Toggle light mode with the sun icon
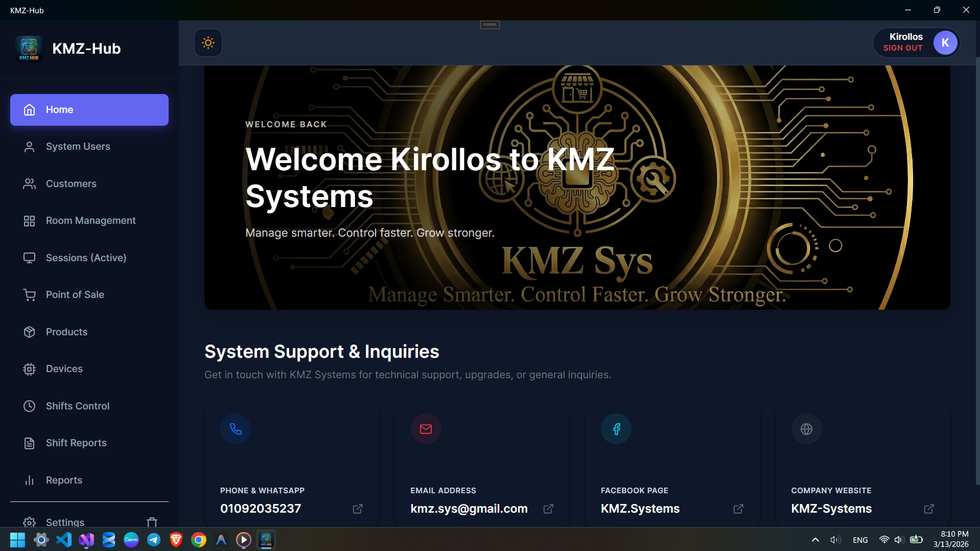 click(208, 42)
